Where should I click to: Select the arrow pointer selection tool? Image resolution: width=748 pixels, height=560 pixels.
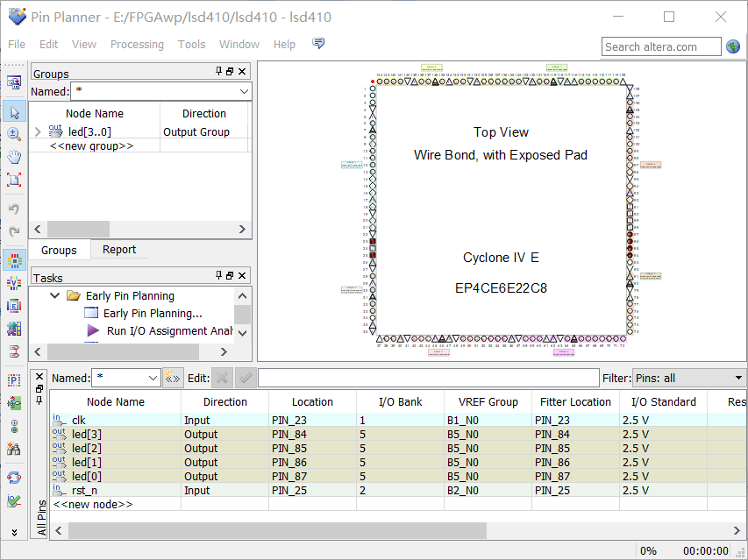click(x=14, y=112)
